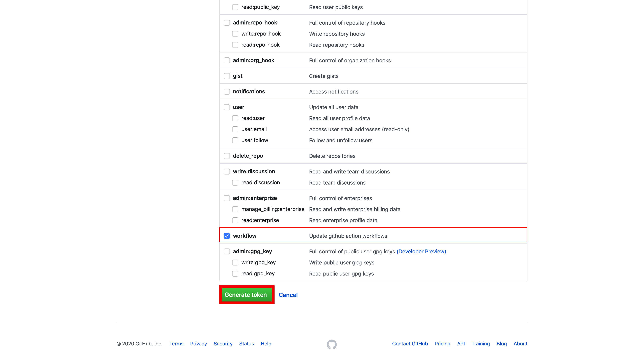This screenshot has width=644, height=362.
Task: Open the API footer link
Action: click(461, 344)
